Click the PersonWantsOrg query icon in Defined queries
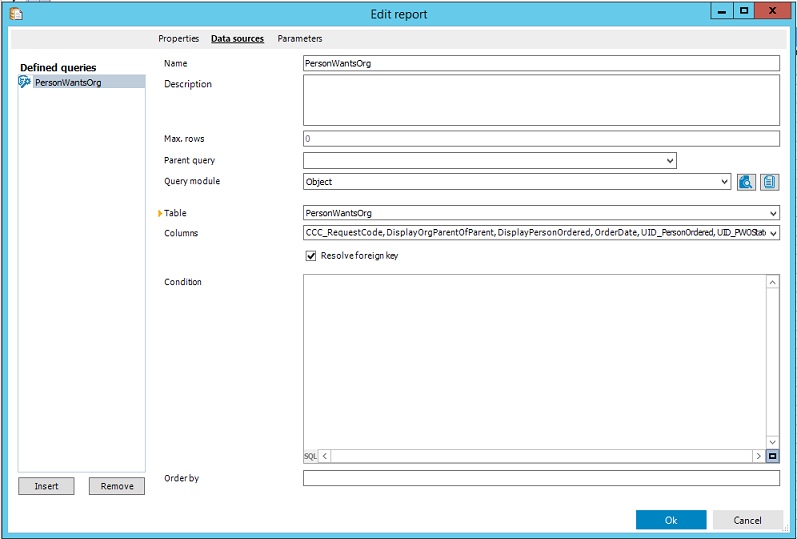 pyautogui.click(x=24, y=82)
